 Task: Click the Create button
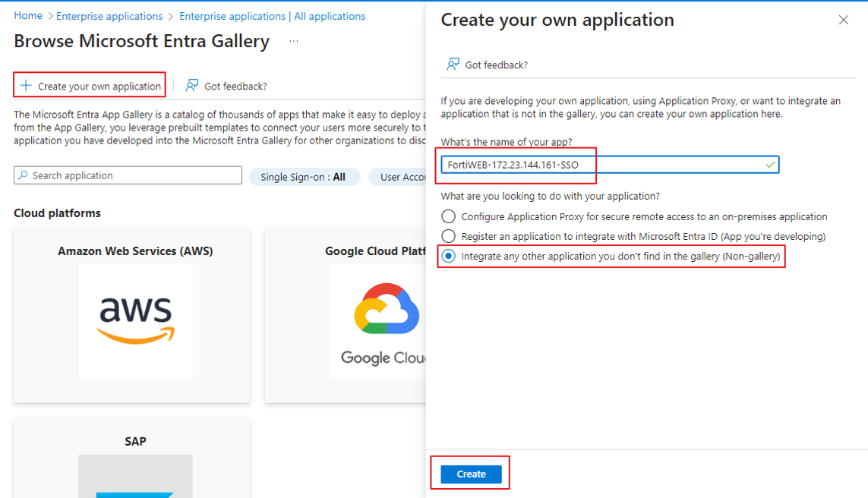471,474
